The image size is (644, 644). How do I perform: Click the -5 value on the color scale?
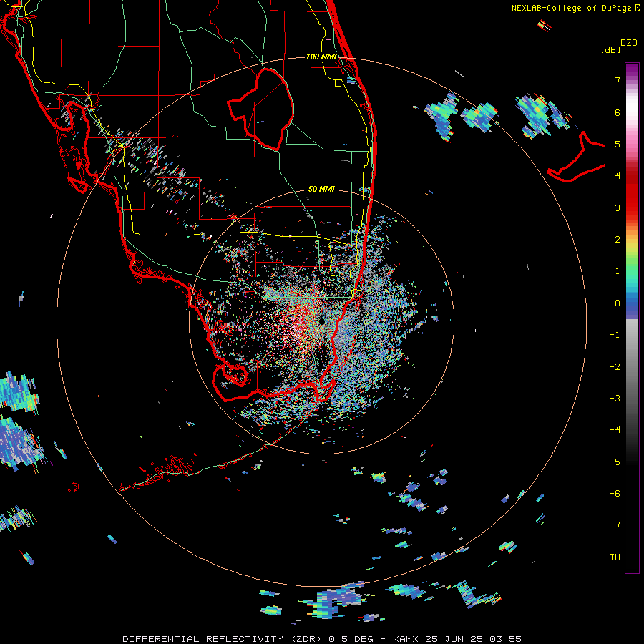pyautogui.click(x=615, y=462)
